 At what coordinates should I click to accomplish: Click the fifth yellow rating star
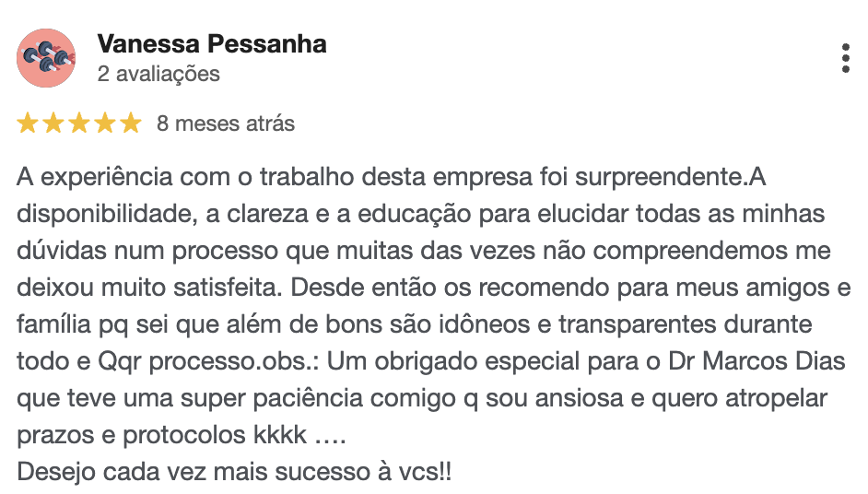[131, 123]
